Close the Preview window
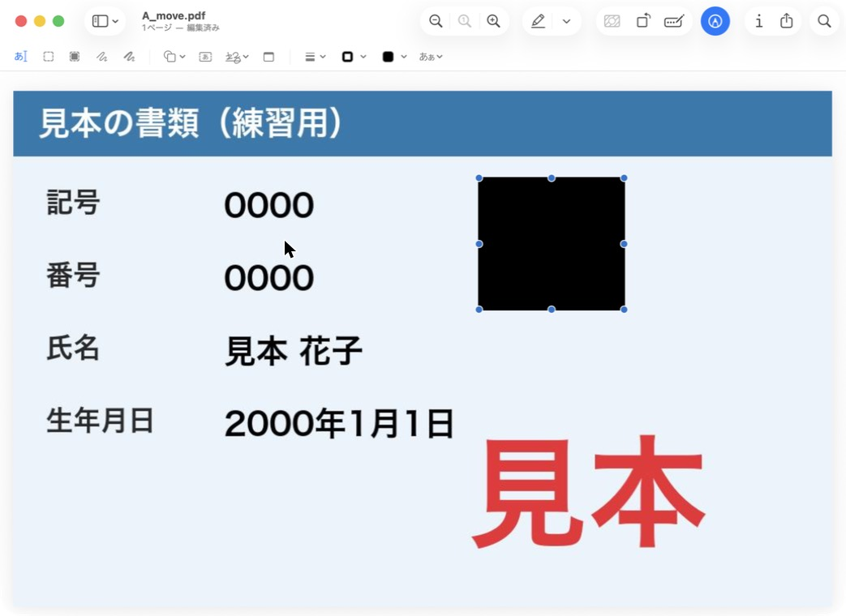Image resolution: width=846 pixels, height=616 pixels. click(21, 21)
